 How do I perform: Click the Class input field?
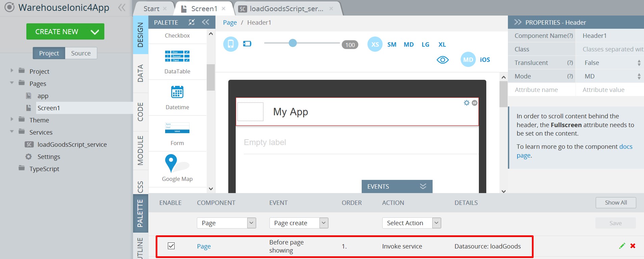pyautogui.click(x=610, y=49)
